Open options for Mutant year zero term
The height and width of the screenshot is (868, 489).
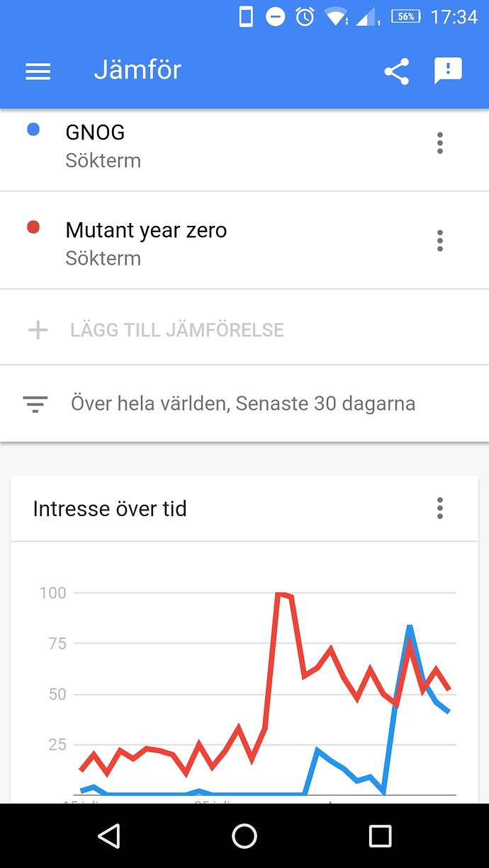[x=440, y=241]
